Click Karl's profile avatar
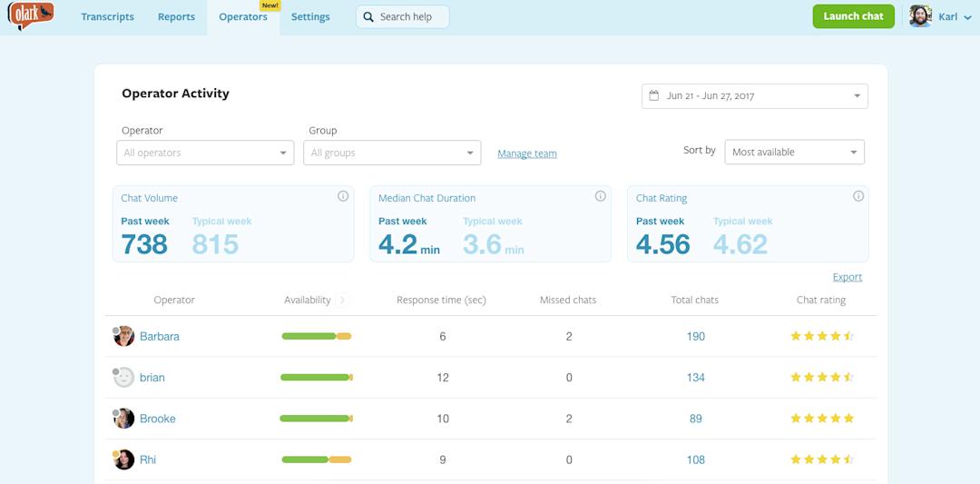This screenshot has width=980, height=484. (x=920, y=16)
